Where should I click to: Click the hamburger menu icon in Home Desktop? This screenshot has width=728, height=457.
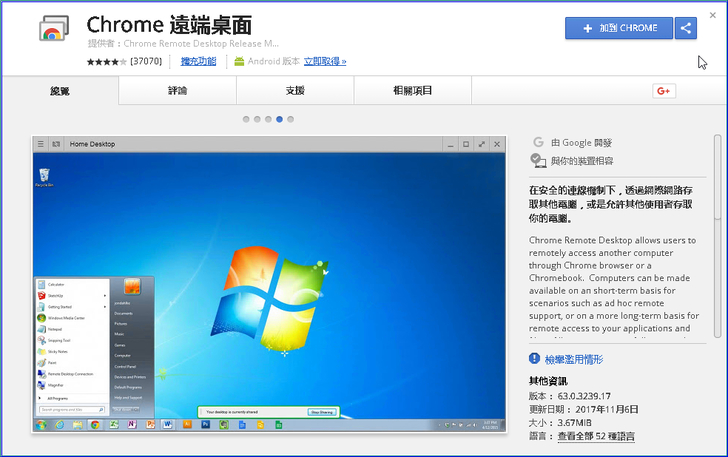41,144
